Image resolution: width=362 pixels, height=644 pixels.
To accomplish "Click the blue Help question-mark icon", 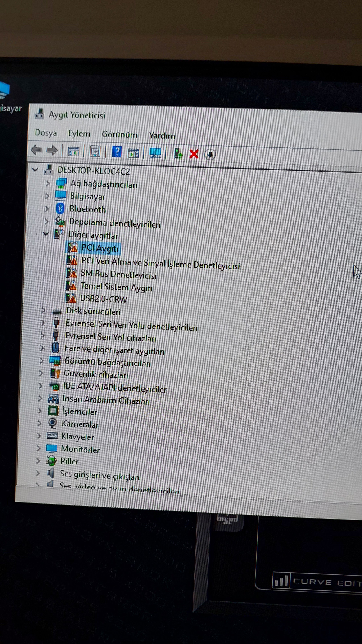I will 117,152.
